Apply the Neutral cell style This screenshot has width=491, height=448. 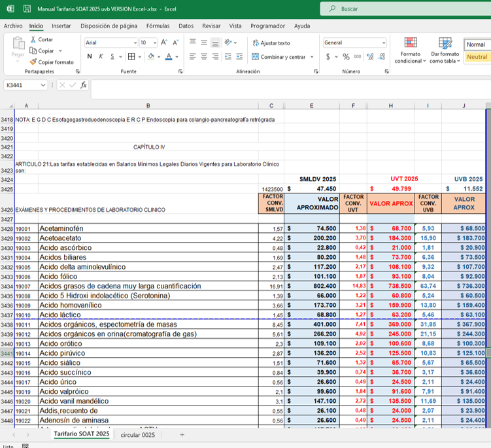[477, 57]
